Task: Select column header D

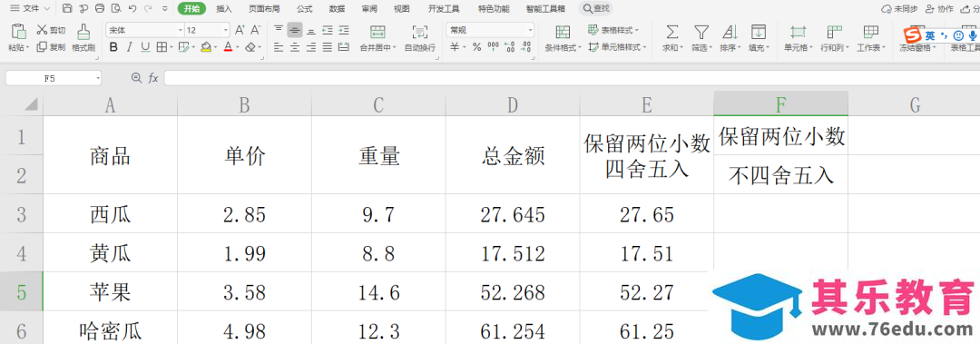Action: pos(513,104)
